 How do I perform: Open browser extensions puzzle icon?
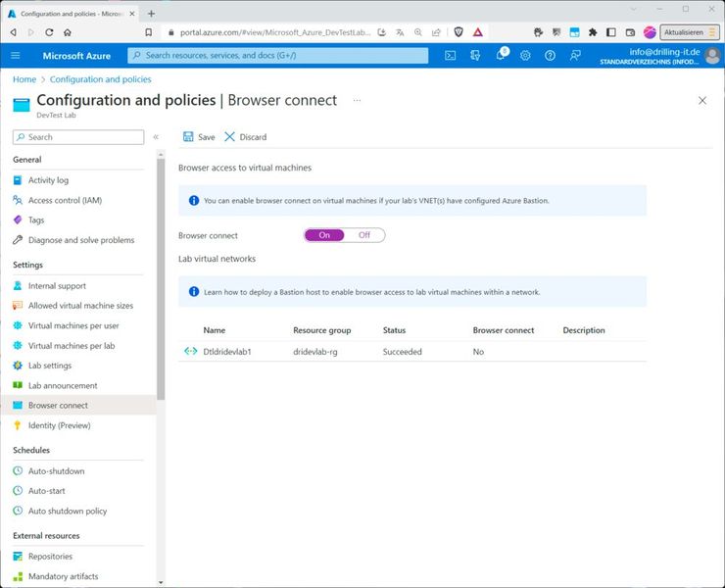pos(593,32)
